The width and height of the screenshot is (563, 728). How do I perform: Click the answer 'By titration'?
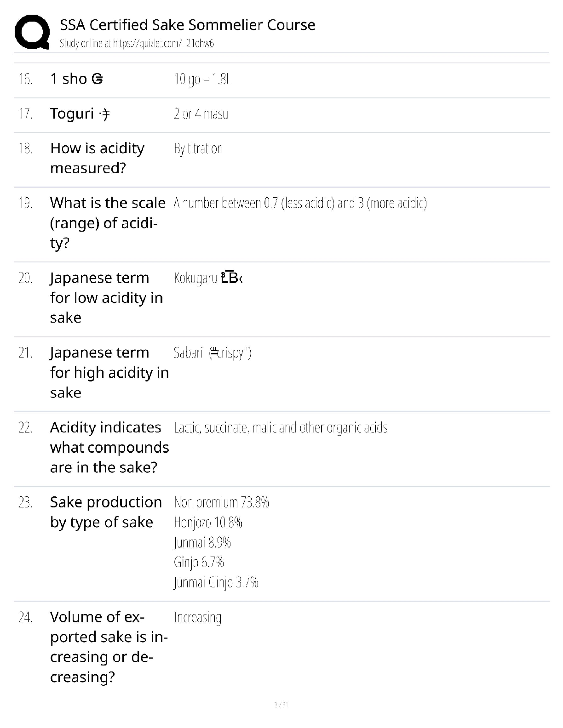[x=198, y=148]
